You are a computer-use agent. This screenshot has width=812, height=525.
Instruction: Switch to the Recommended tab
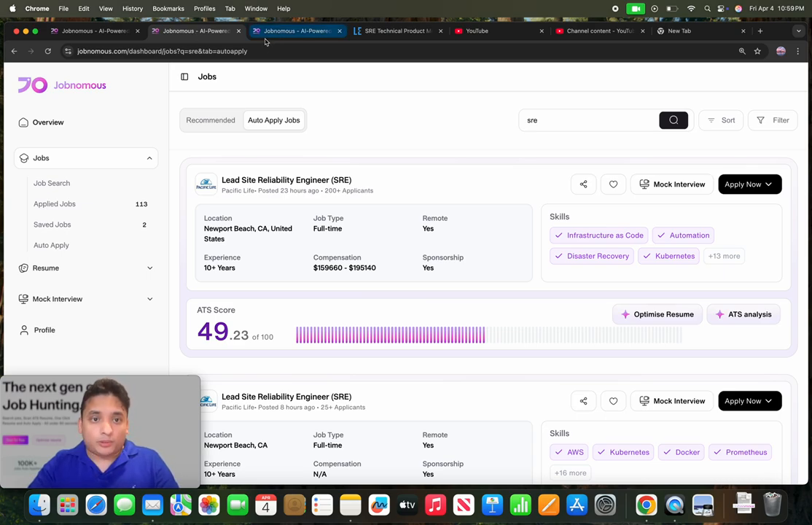coord(211,120)
